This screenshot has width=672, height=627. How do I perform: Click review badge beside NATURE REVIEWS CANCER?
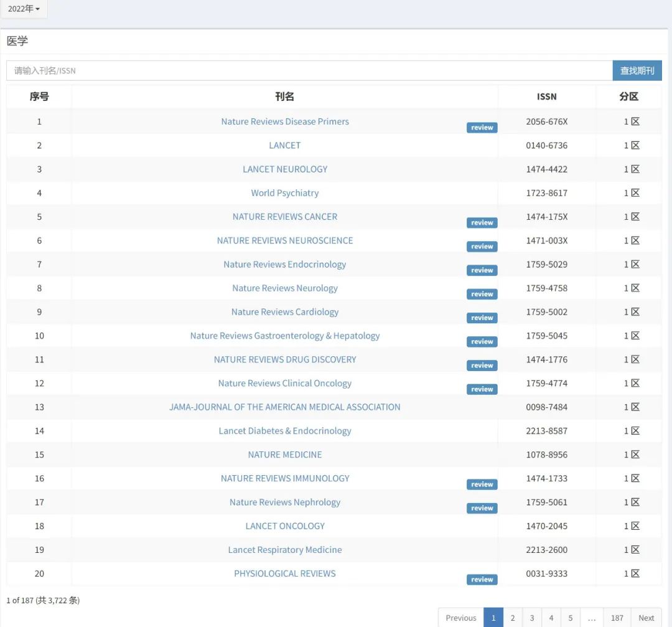point(482,223)
